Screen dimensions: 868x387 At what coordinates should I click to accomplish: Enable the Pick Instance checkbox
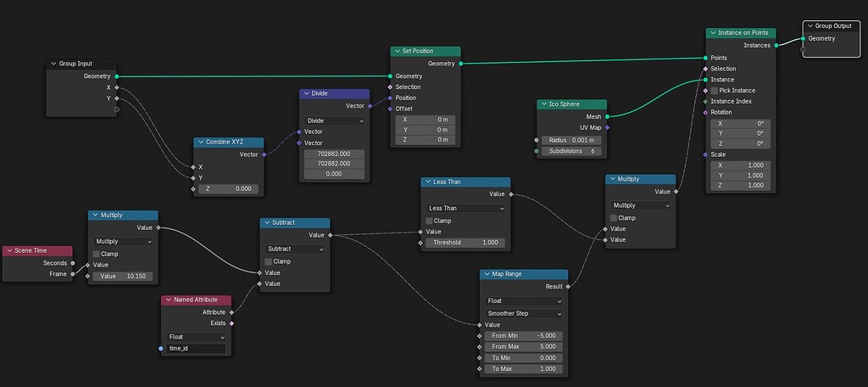(x=715, y=90)
